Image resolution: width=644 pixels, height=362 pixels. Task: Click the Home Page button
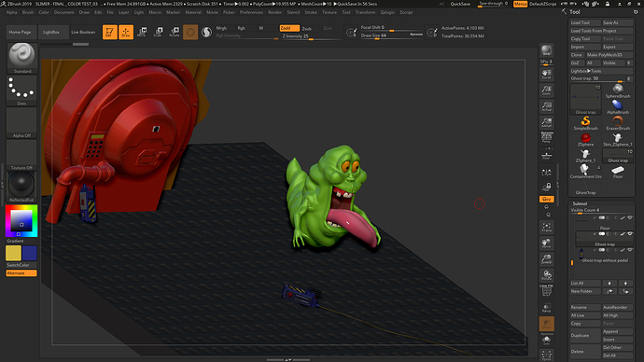(x=21, y=32)
